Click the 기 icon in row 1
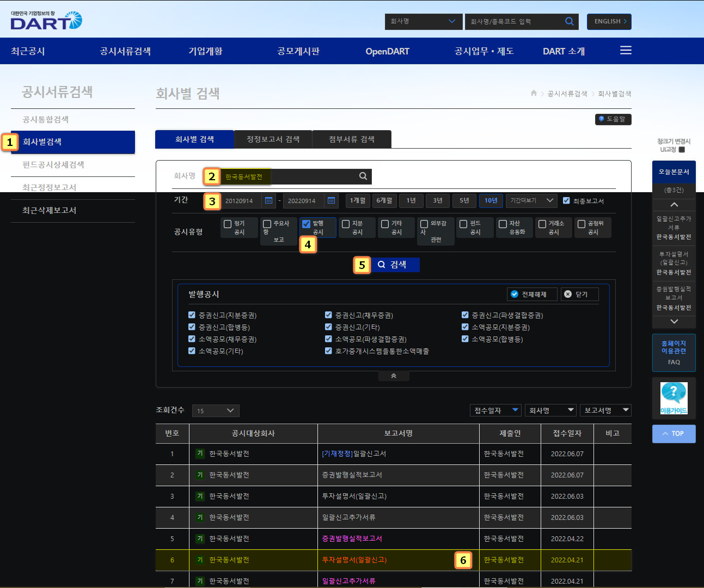This screenshot has width=704, height=588. pos(200,454)
